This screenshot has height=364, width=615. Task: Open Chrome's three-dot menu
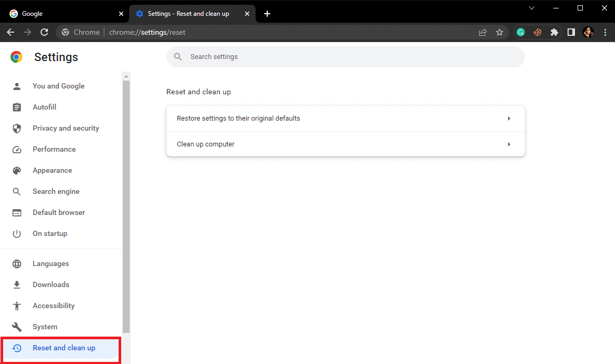click(x=605, y=32)
